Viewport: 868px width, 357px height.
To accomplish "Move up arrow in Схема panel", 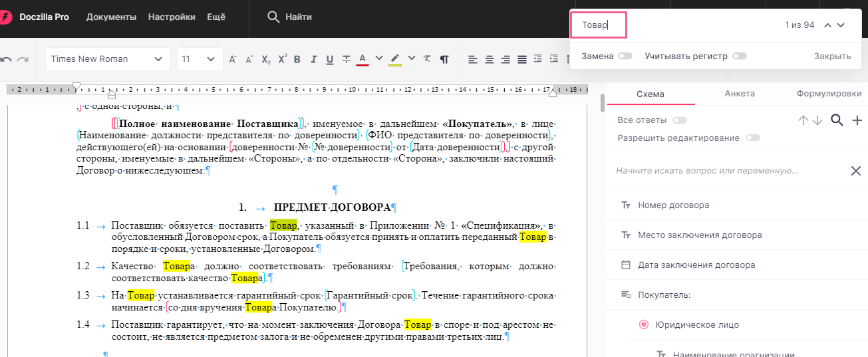I will [803, 120].
